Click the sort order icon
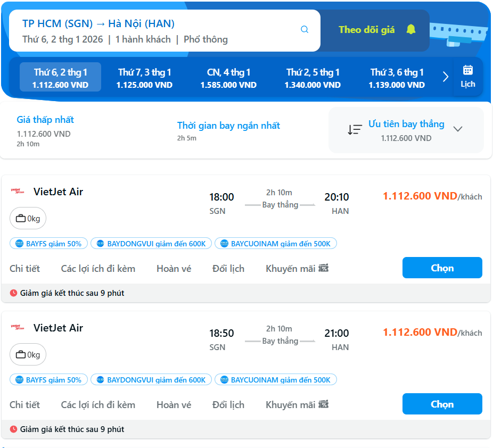The height and width of the screenshot is (448, 493). point(355,129)
